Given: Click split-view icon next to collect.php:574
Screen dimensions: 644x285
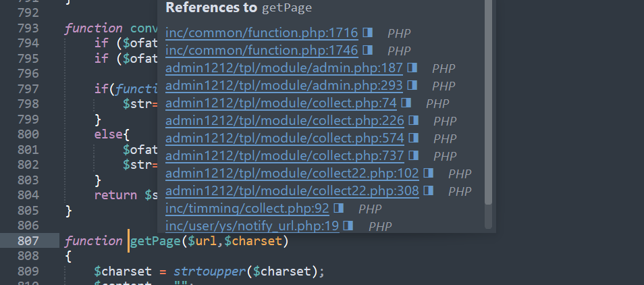Looking at the screenshot, I should point(414,138).
